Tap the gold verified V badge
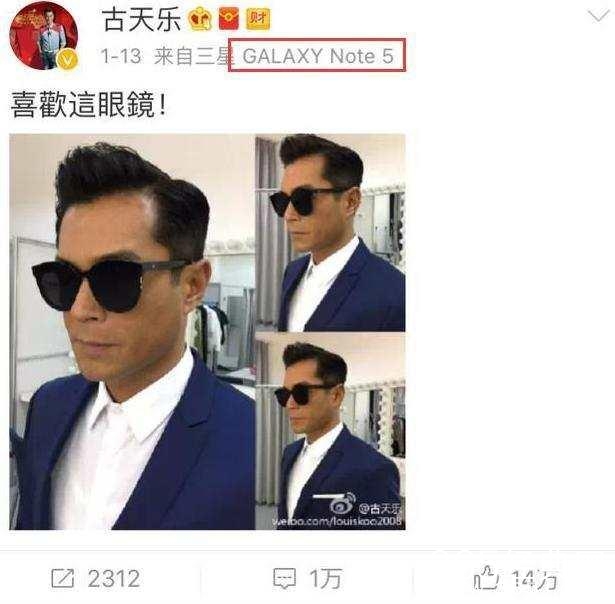 [67, 60]
